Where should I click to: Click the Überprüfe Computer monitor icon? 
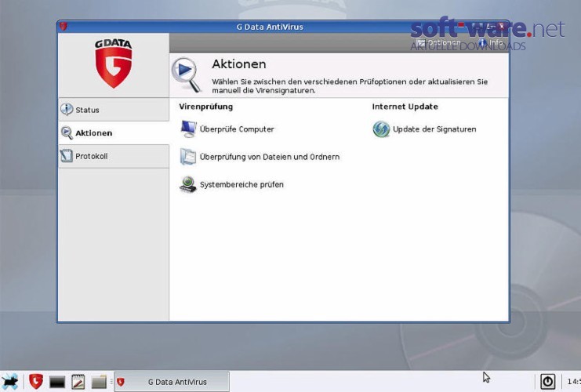pyautogui.click(x=189, y=129)
